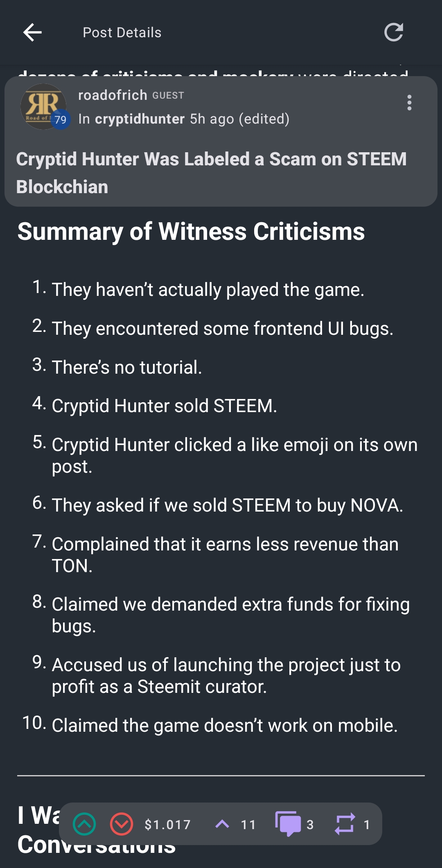Go back using the arrow icon
This screenshot has height=868, width=442.
(33, 32)
